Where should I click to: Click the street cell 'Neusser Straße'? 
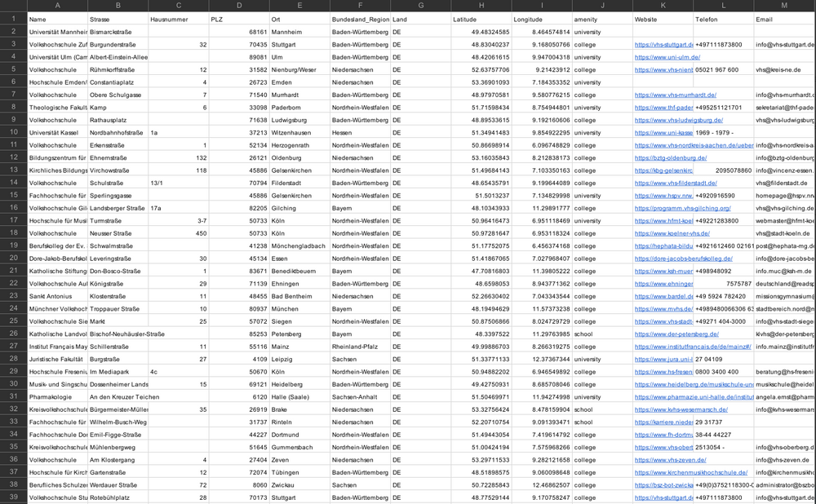click(118, 233)
